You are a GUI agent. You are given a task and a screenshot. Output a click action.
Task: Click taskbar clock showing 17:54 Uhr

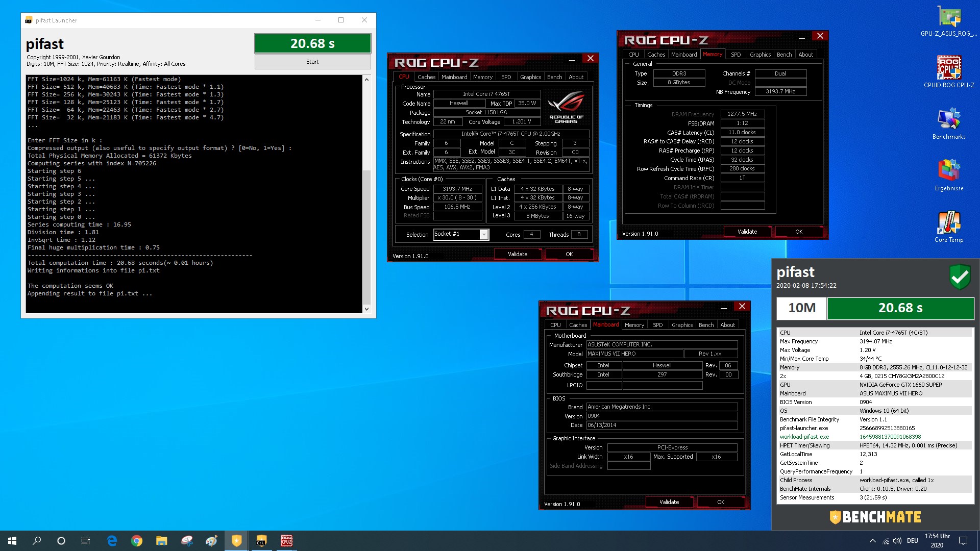coord(937,541)
